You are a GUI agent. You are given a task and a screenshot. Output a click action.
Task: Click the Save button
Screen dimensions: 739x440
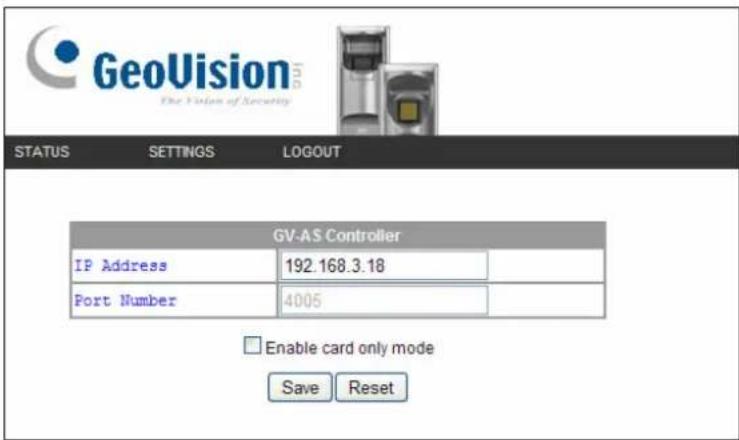300,387
